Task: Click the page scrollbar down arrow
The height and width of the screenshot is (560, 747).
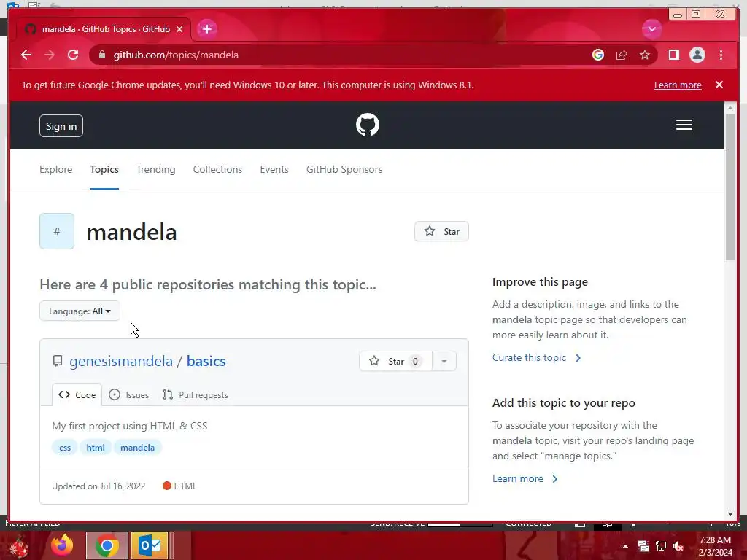Action: 730,514
